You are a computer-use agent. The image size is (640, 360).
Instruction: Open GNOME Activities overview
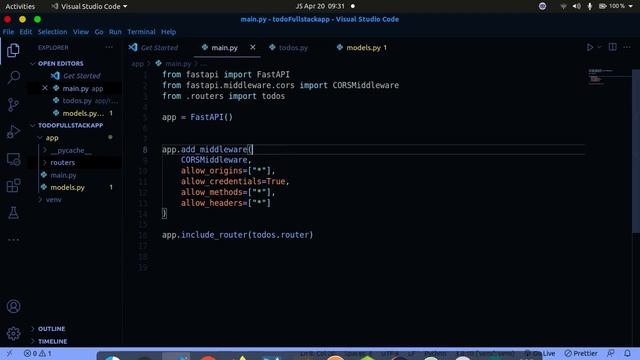click(x=20, y=7)
